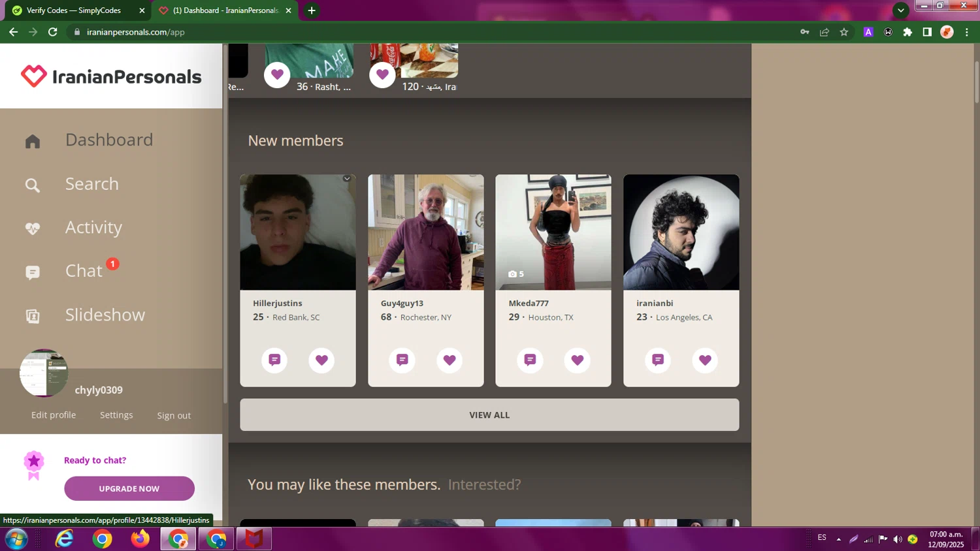Show hidden system tray icons arrow

pyautogui.click(x=839, y=539)
